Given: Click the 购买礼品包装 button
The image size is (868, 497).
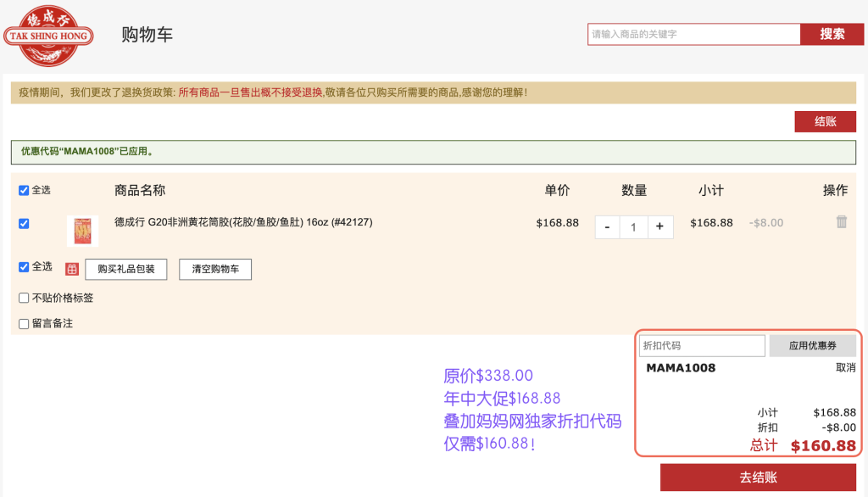Looking at the screenshot, I should pos(126,269).
